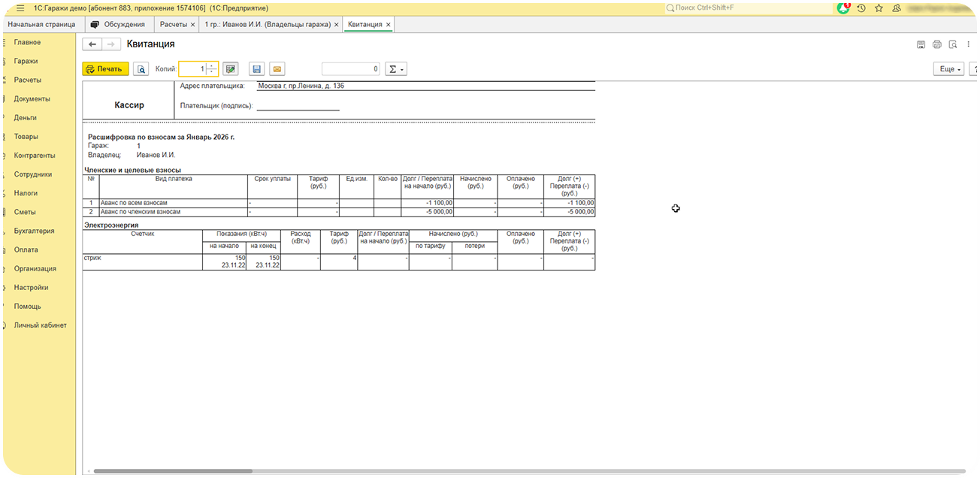Go back with the left arrow button
Viewport: 980px width, 478px height.
[92, 44]
